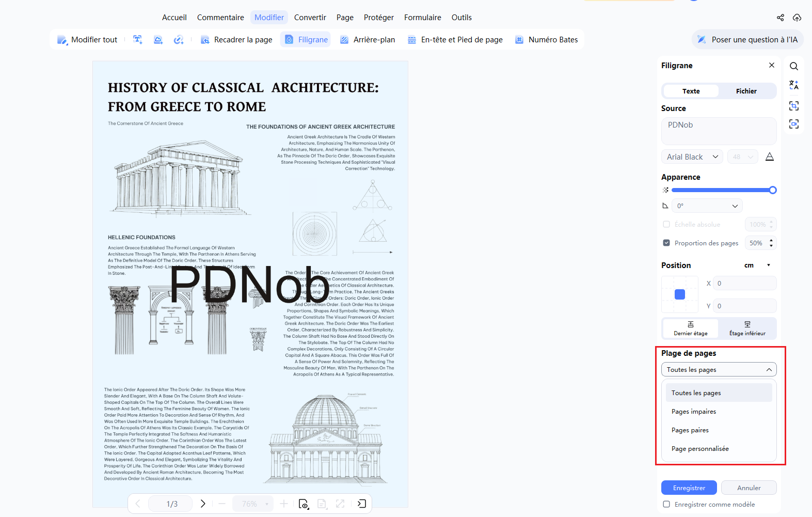Viewport: 812px width, 517px height.
Task: Click the Dernier étage layer option
Action: point(691,328)
